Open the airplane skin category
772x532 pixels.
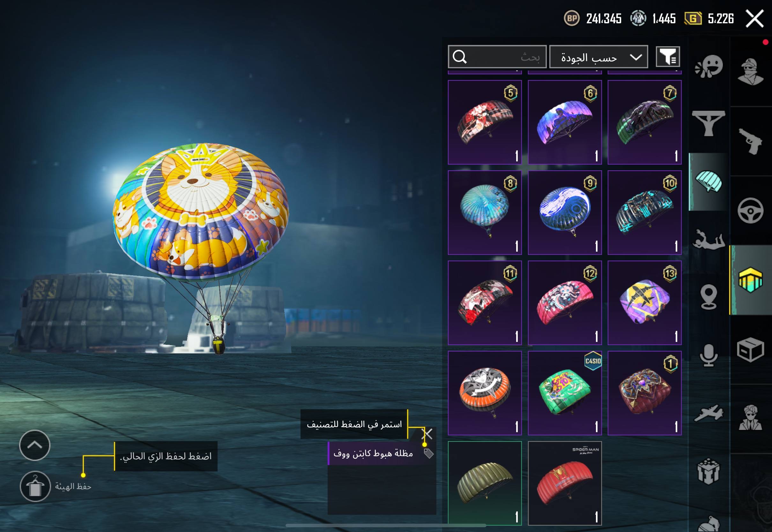709,414
